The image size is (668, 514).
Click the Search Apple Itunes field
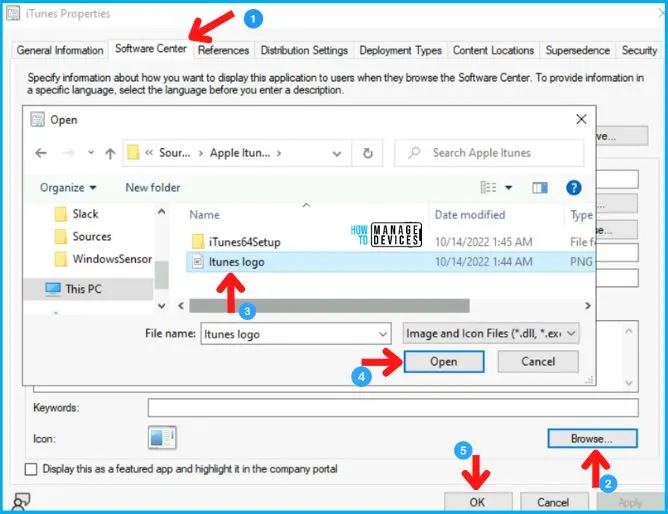pyautogui.click(x=489, y=153)
